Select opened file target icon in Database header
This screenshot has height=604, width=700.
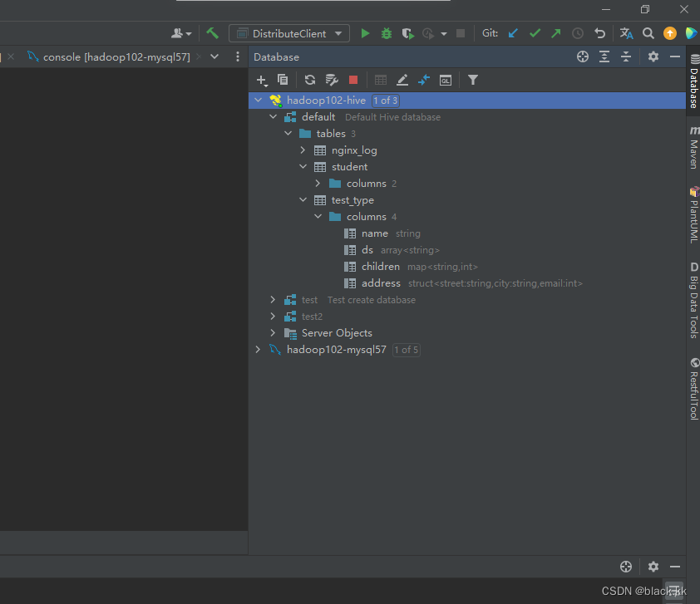[x=582, y=56]
